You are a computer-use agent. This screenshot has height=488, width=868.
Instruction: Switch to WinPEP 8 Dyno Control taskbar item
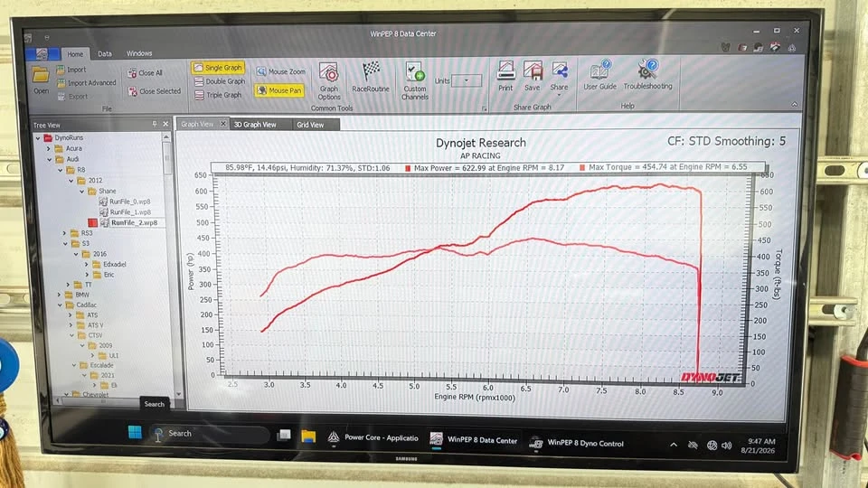[576, 443]
